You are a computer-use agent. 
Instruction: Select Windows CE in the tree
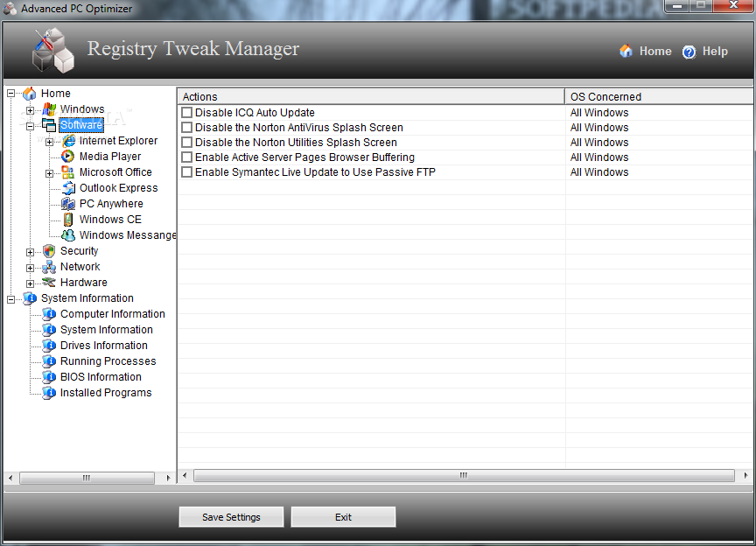[x=110, y=220]
